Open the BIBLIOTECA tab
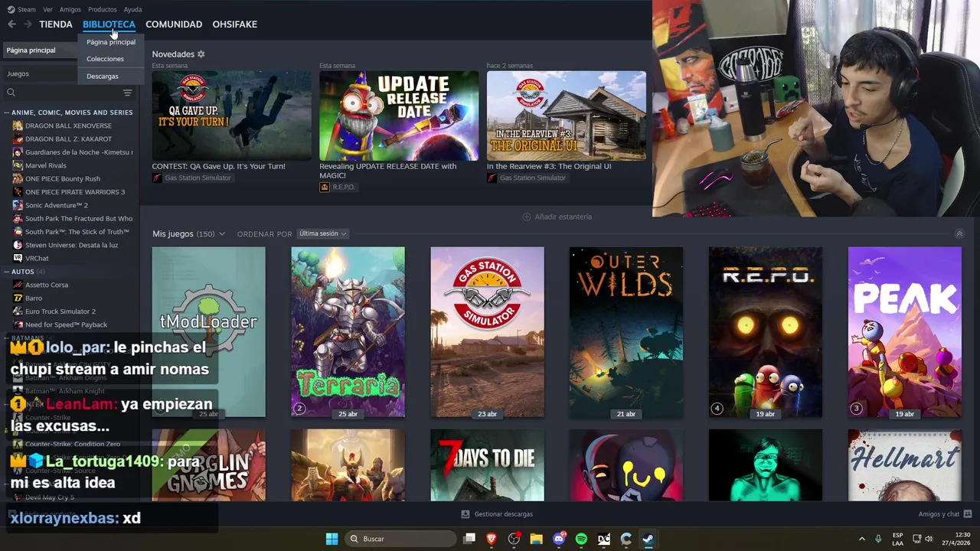This screenshot has height=551, width=980. [109, 24]
